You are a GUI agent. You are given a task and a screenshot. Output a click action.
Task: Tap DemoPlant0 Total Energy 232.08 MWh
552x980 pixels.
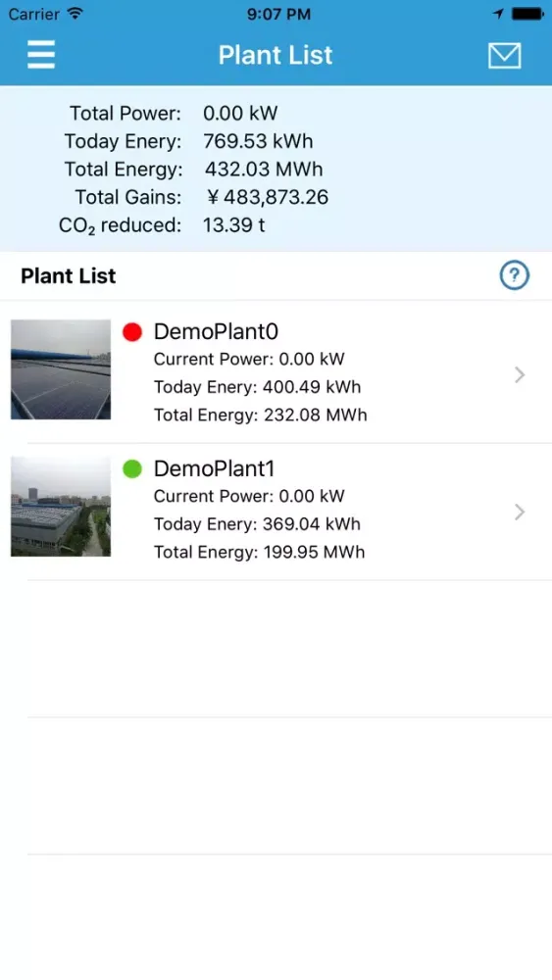tap(260, 415)
